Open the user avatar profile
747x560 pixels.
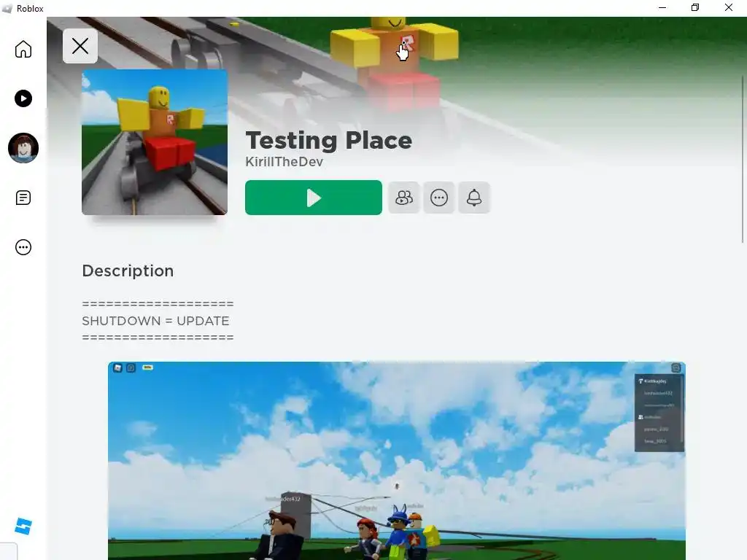pyautogui.click(x=23, y=147)
